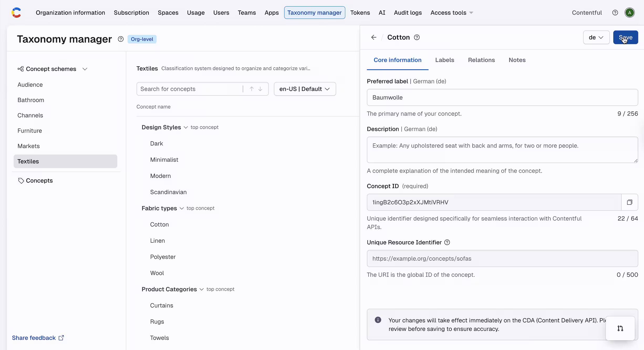Select the Scandinavian concept row
Screen dimensions: 644x350
coord(168,192)
